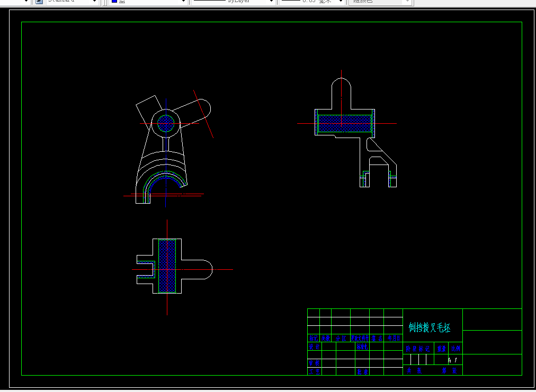The image size is (536, 392).
Task: Select the 阶段标记 label
Action: [x=418, y=349]
